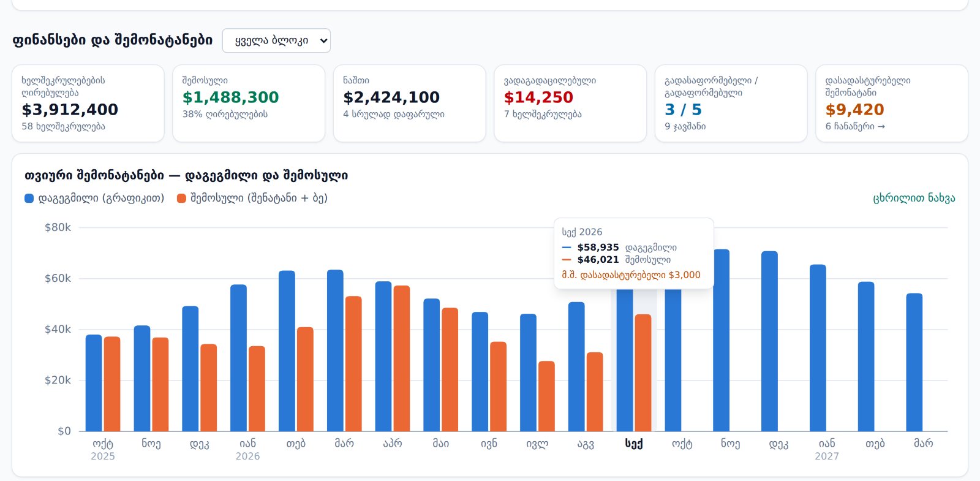Click the "4 სრულად დაფარული" subtitle text
The image size is (980, 481).
point(394,114)
